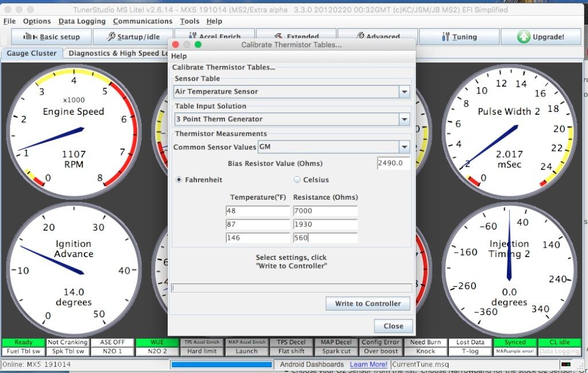588x373 pixels.
Task: Switch to the Gauge Cluster tab
Action: pos(32,53)
